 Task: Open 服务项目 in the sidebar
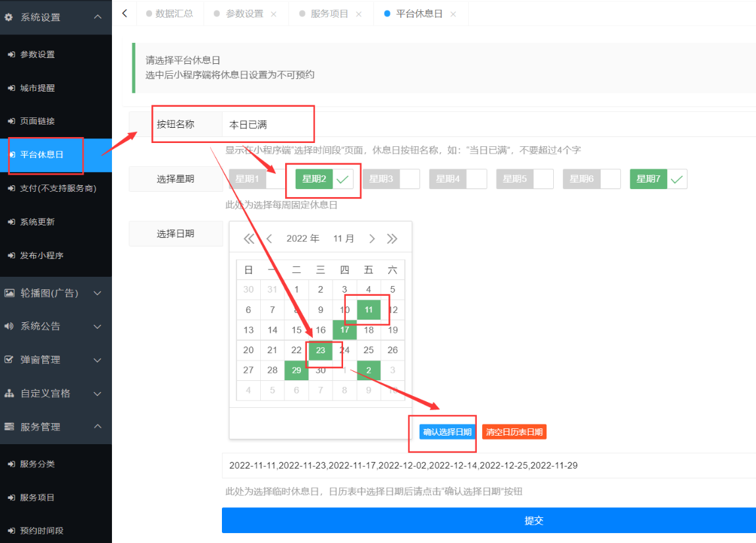click(x=56, y=498)
